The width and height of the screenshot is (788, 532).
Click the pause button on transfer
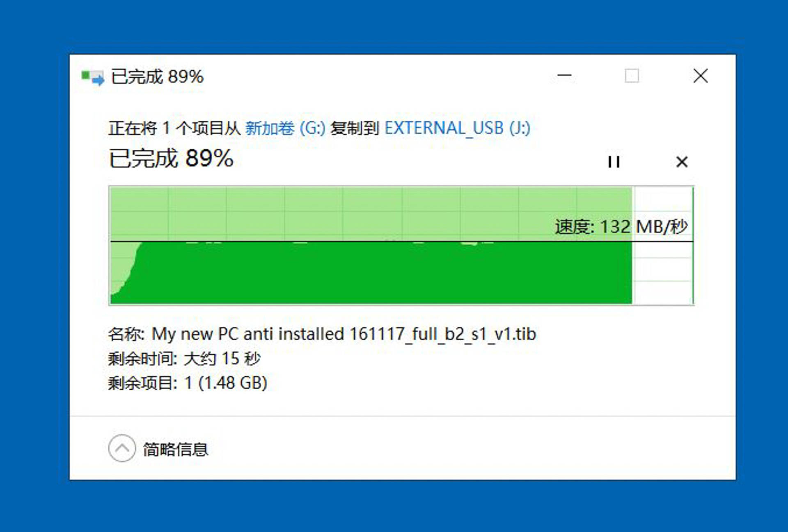pyautogui.click(x=615, y=161)
